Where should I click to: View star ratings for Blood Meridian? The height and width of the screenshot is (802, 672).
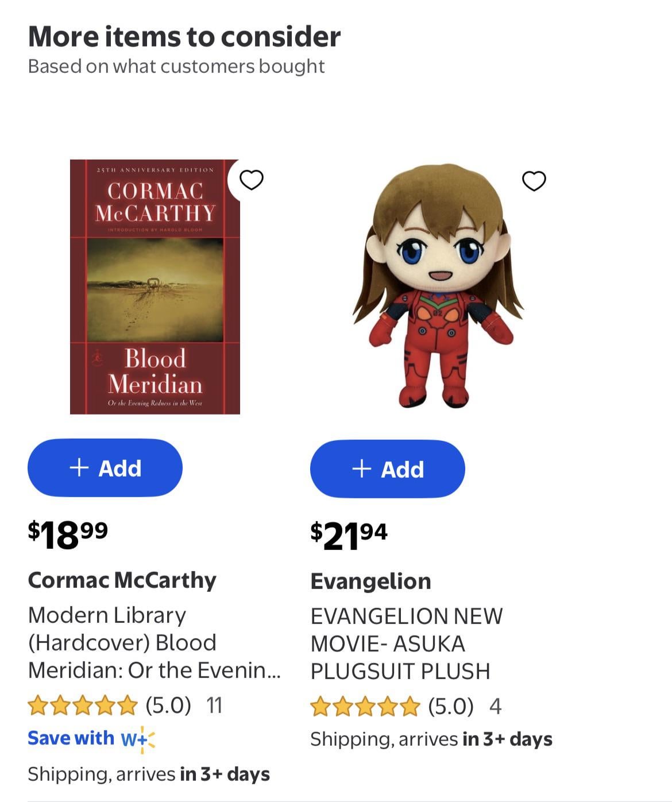point(83,705)
